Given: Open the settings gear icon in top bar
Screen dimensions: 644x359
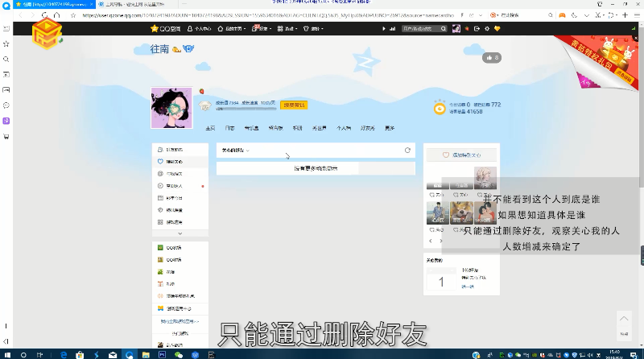Looking at the screenshot, I should 486,29.
